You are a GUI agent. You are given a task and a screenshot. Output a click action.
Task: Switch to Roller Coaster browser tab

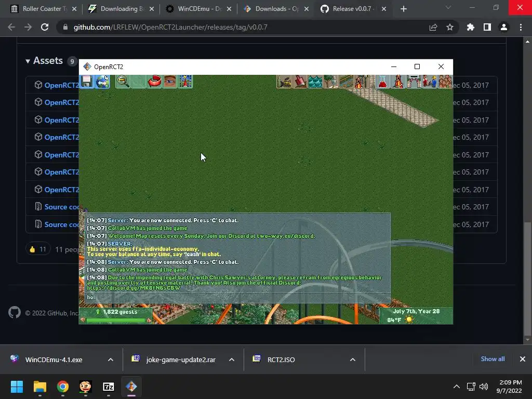point(44,9)
